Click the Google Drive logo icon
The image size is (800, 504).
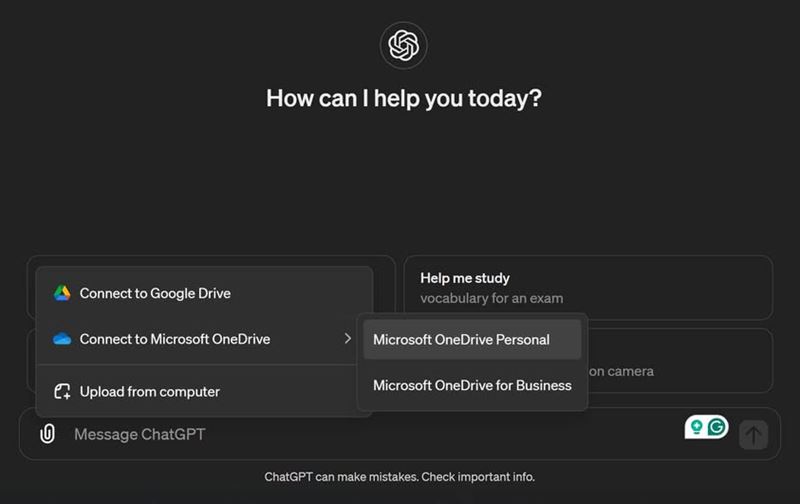[x=62, y=293]
